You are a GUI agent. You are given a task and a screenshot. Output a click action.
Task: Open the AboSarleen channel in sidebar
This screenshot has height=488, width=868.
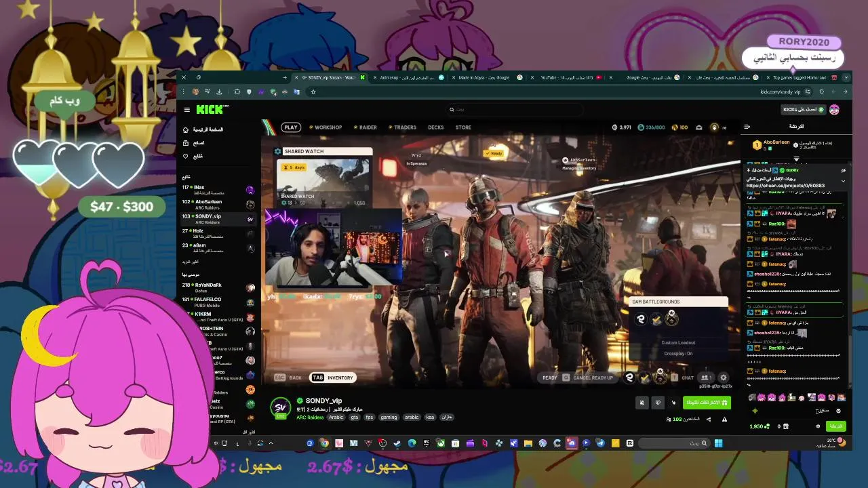pos(218,204)
